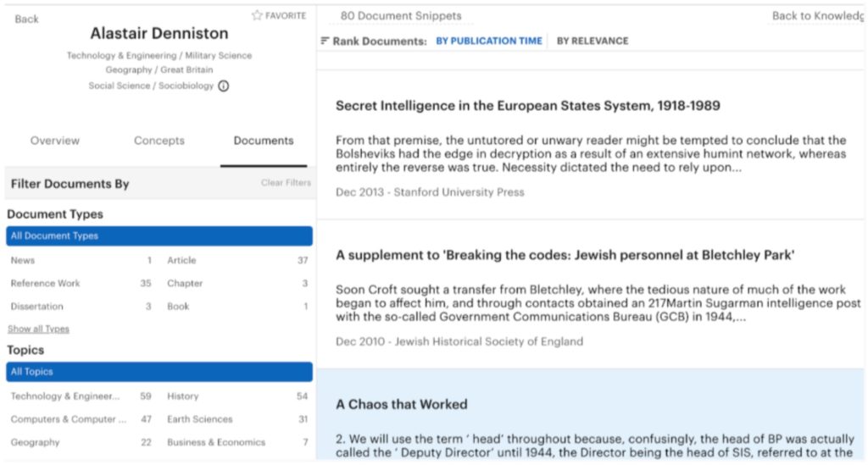Clear all document filters
Image resolution: width=868 pixels, height=465 pixels.
[286, 183]
